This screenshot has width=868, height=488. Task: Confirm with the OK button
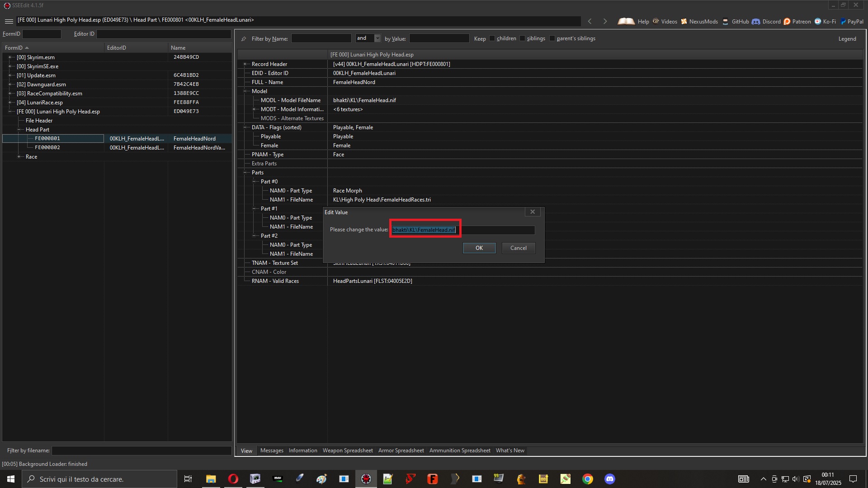click(x=479, y=248)
